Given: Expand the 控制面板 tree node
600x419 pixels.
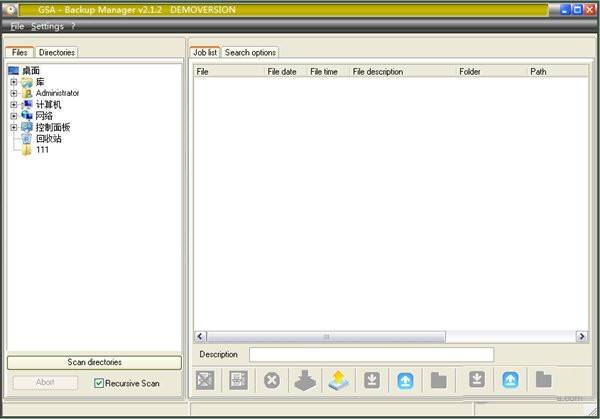Looking at the screenshot, I should [14, 128].
